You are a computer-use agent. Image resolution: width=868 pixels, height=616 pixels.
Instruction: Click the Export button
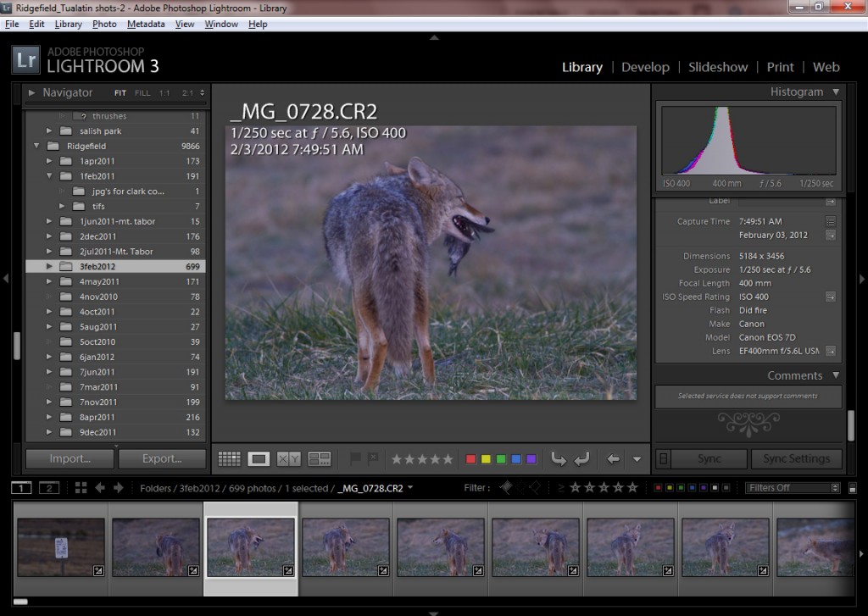(162, 458)
